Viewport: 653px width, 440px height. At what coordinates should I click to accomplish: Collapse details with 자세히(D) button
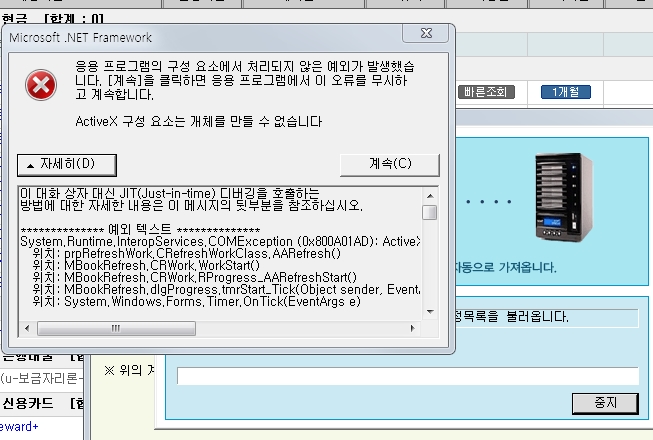pos(69,163)
